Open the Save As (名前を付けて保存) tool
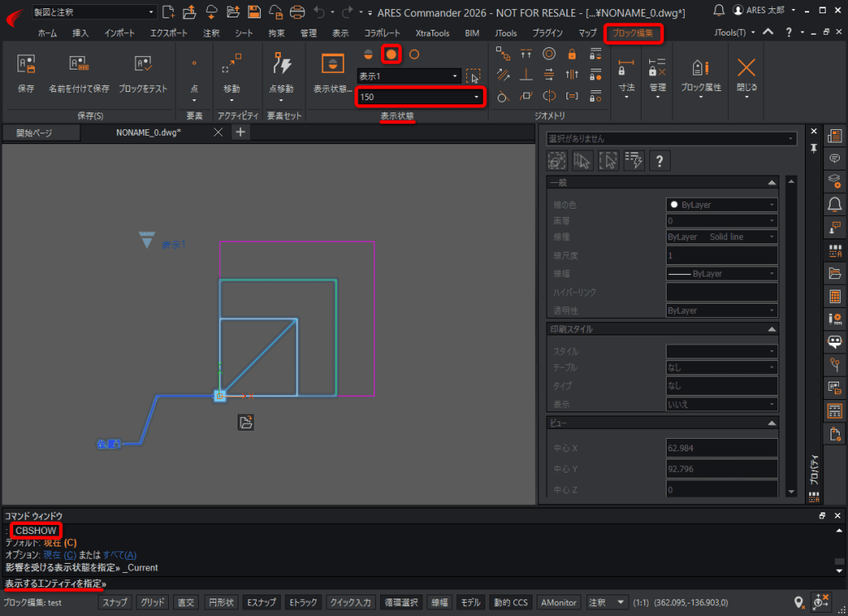Image resolution: width=848 pixels, height=616 pixels. [x=79, y=64]
